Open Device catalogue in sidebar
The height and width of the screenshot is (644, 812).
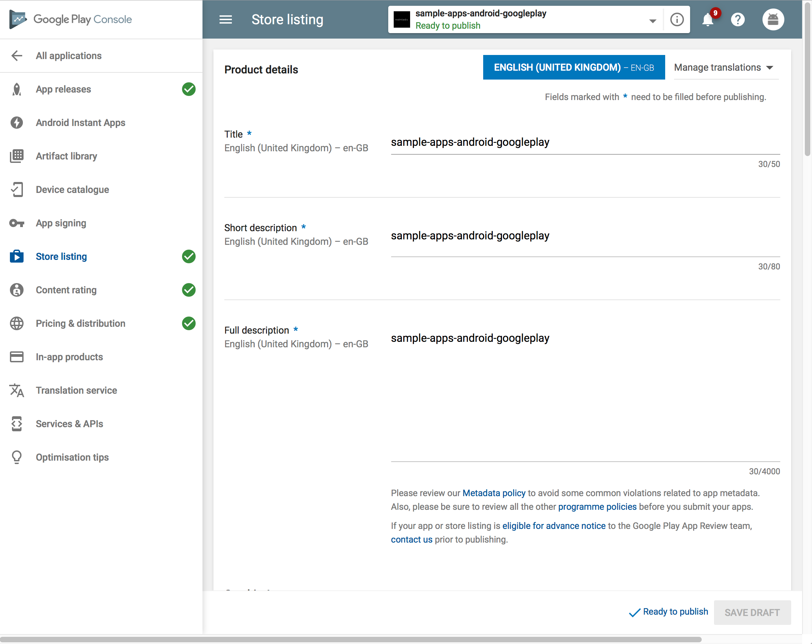[x=72, y=190]
